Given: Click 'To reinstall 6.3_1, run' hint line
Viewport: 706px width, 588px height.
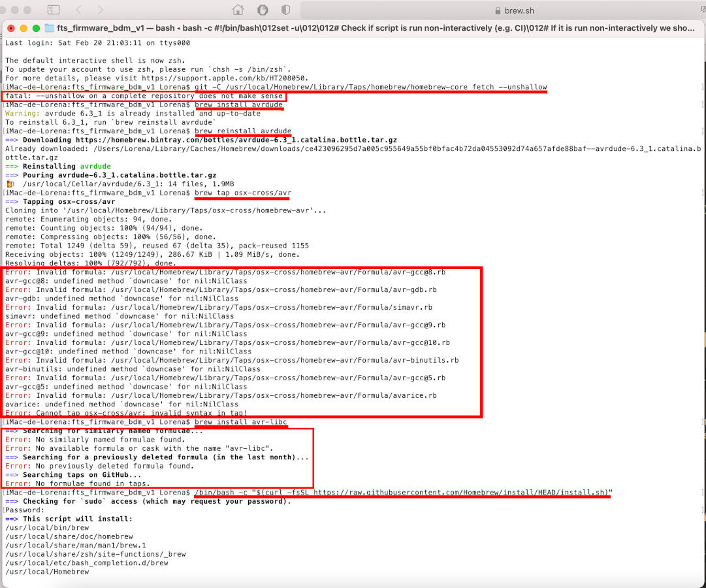Looking at the screenshot, I should (x=110, y=122).
